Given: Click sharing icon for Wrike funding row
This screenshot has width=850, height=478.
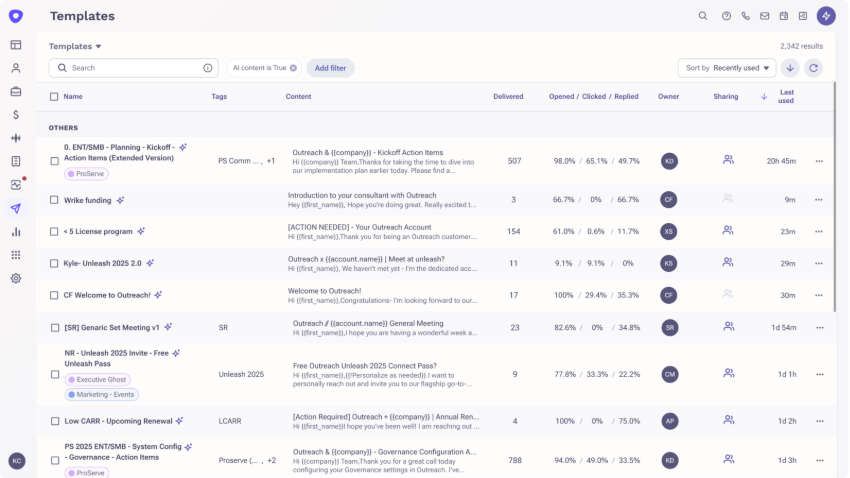Looking at the screenshot, I should (x=727, y=199).
